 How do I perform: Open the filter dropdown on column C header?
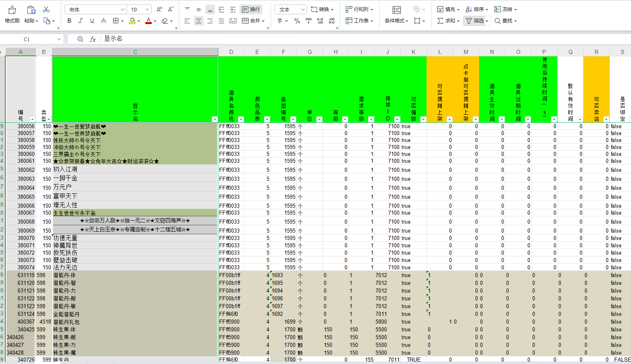215,119
